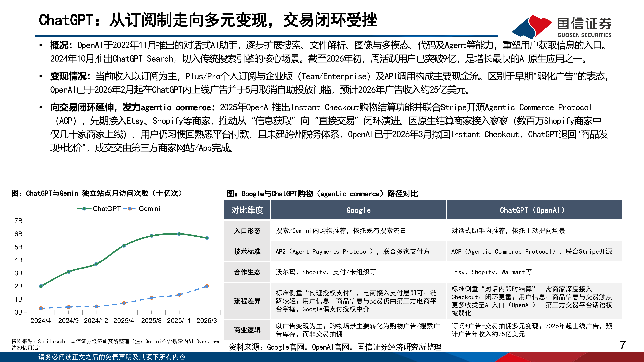Click the row label '流程差异'
Screen dimensions: 644x362
pyautogui.click(x=247, y=301)
